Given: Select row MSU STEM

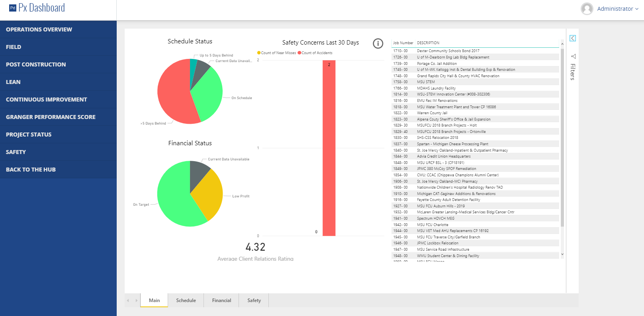Looking at the screenshot, I should (476, 82).
